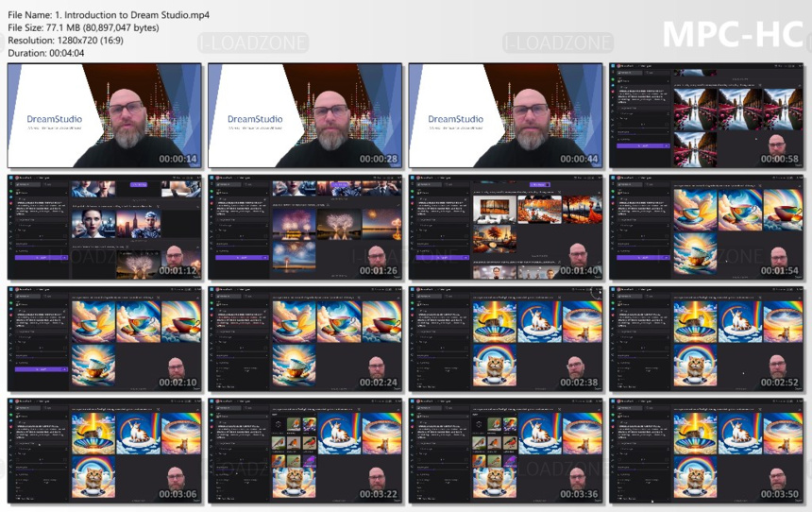Click the Duration text "00:04:04"
Viewport: 812px width, 512px height.
click(65, 53)
